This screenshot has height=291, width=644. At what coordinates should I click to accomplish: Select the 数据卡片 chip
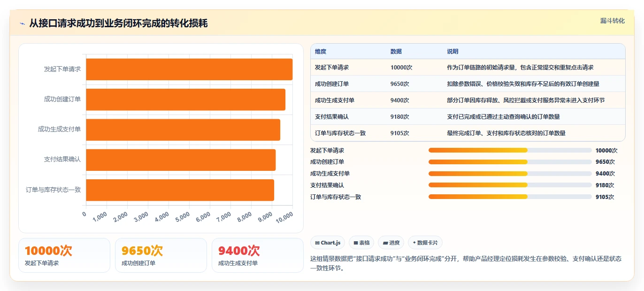coord(425,243)
